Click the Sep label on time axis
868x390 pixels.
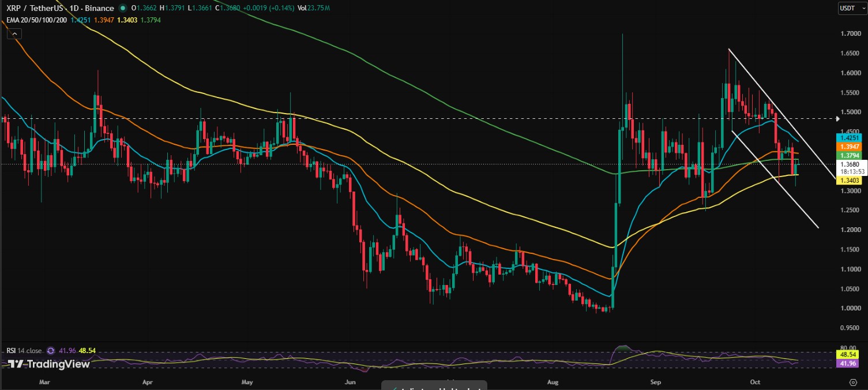(655, 382)
